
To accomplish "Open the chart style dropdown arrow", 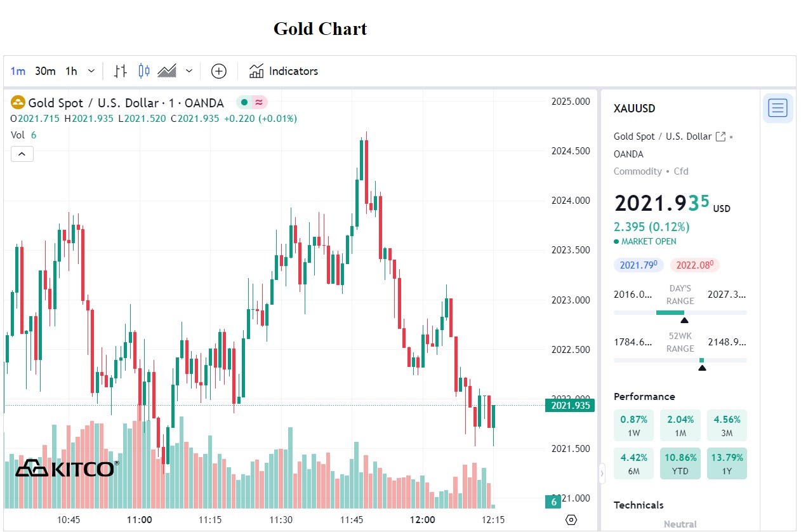I will point(189,71).
